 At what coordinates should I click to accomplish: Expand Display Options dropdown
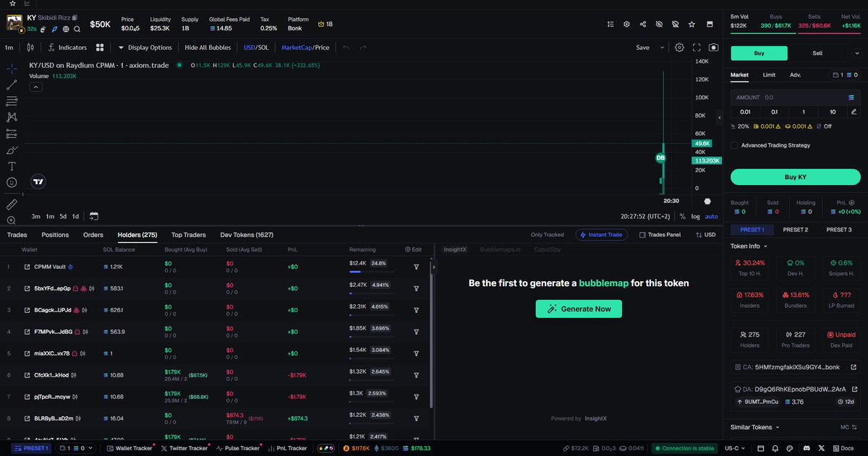(145, 48)
